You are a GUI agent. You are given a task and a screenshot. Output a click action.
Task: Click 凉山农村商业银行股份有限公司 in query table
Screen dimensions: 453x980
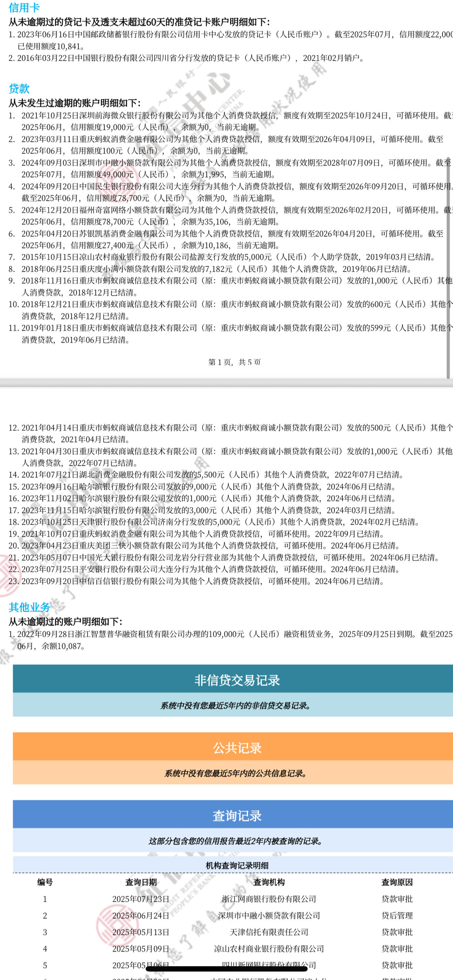pos(269,949)
